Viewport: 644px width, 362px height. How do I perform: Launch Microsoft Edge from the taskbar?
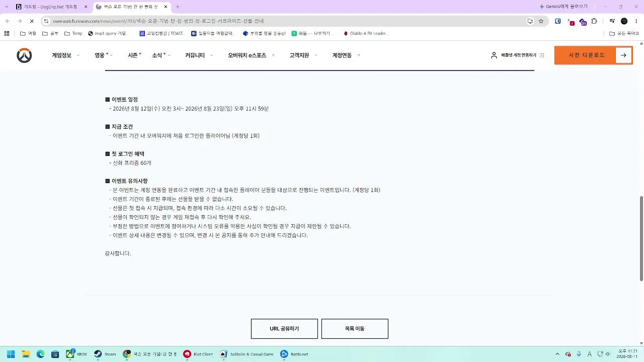point(41,354)
